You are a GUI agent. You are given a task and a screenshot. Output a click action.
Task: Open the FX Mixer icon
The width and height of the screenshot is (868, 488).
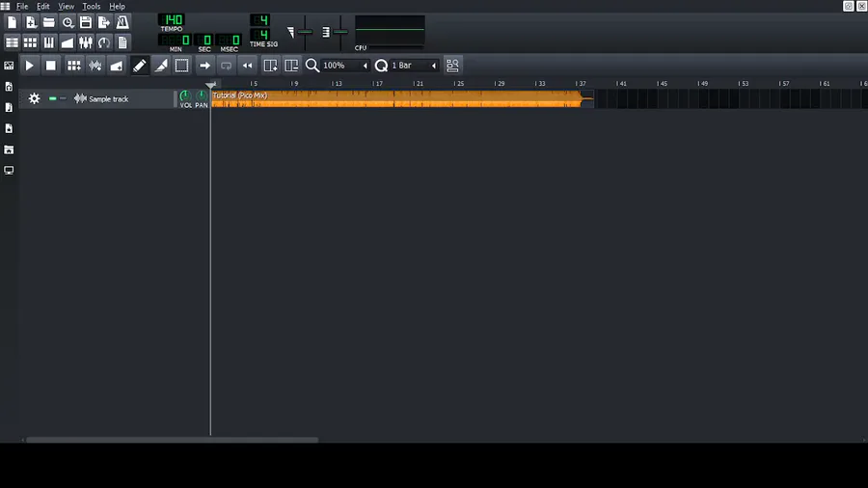pos(86,42)
